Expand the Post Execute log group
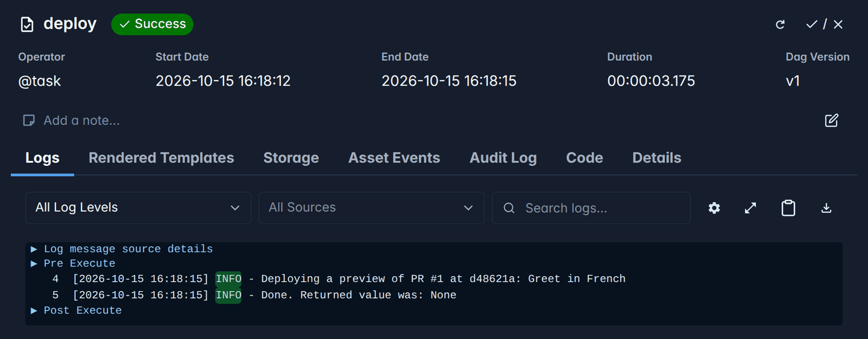Screen dimensions: 868x339 pos(76,310)
